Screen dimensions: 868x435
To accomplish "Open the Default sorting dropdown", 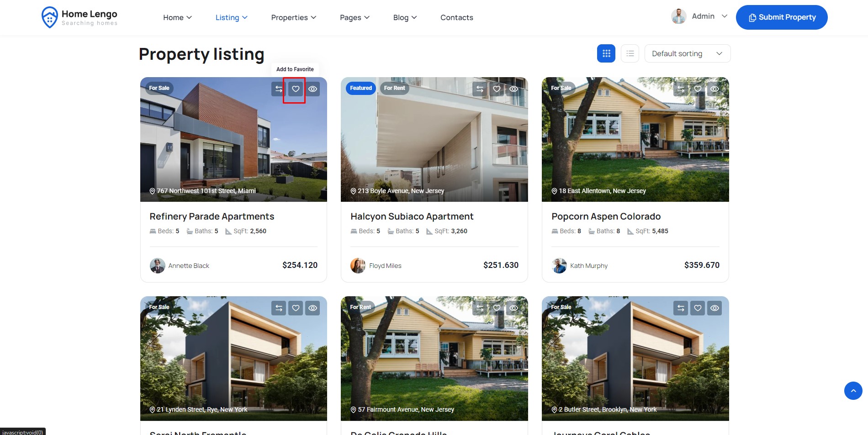I will coord(688,53).
